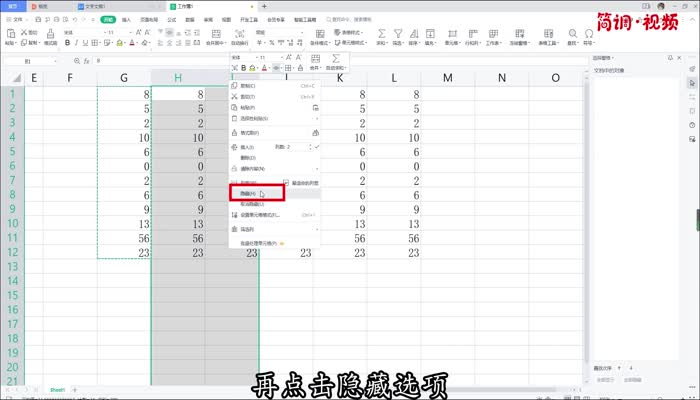Expand the Paste Special (选择性粘贴) submenu
Image resolution: width=700 pixels, height=400 pixels.
point(316,118)
